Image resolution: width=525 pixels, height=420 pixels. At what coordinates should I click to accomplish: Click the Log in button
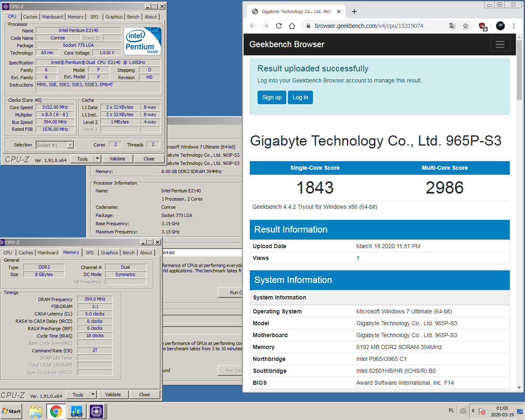point(300,97)
